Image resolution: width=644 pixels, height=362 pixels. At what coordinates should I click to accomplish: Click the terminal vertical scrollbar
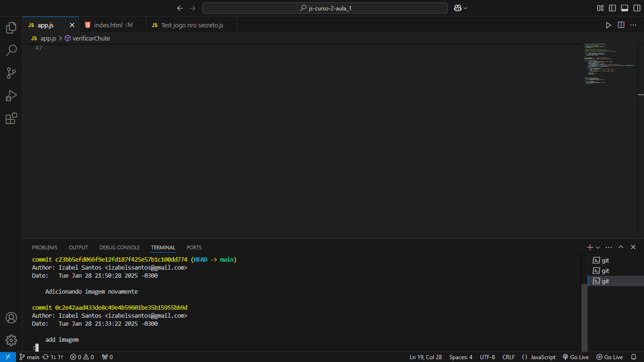[x=585, y=318]
